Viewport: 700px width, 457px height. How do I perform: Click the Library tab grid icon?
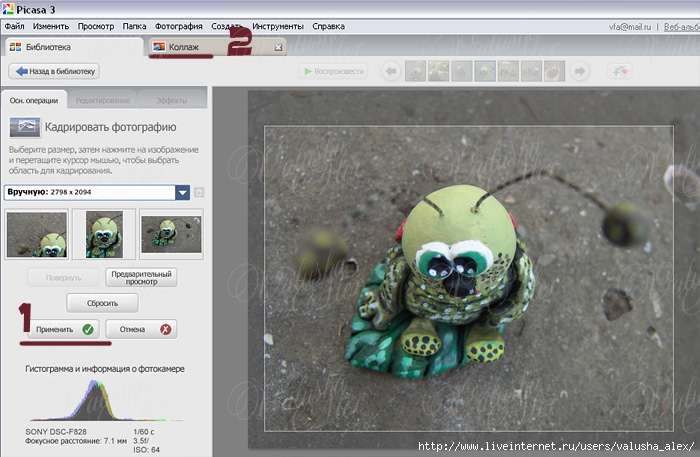[x=16, y=47]
